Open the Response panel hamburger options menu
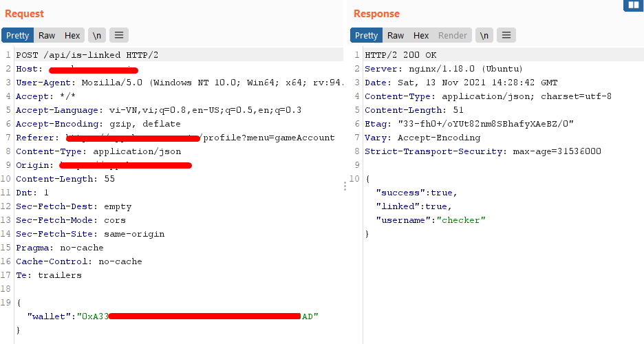This screenshot has width=644, height=344. point(506,35)
